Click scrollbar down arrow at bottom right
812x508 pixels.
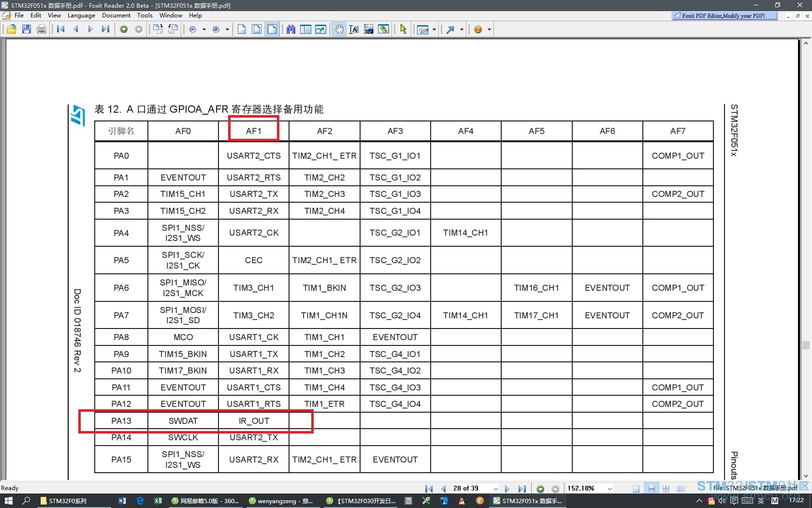pos(806,477)
